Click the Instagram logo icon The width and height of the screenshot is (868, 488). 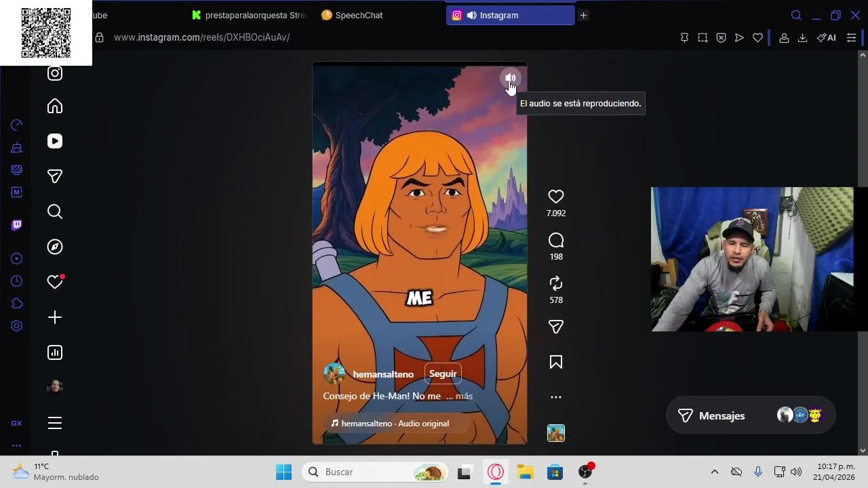coord(55,73)
